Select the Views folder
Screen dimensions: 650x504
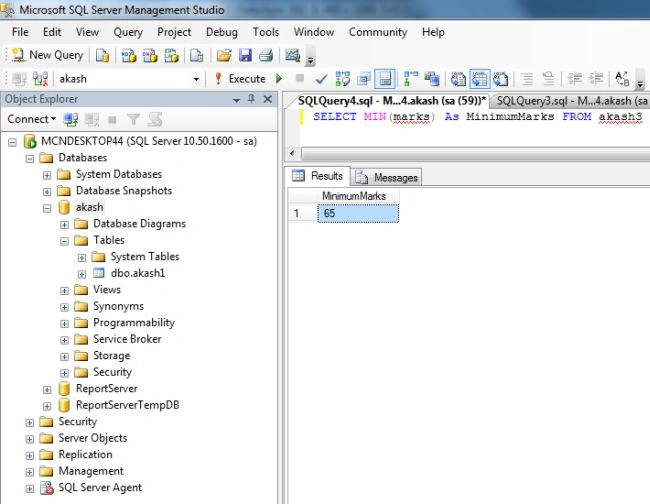(107, 289)
